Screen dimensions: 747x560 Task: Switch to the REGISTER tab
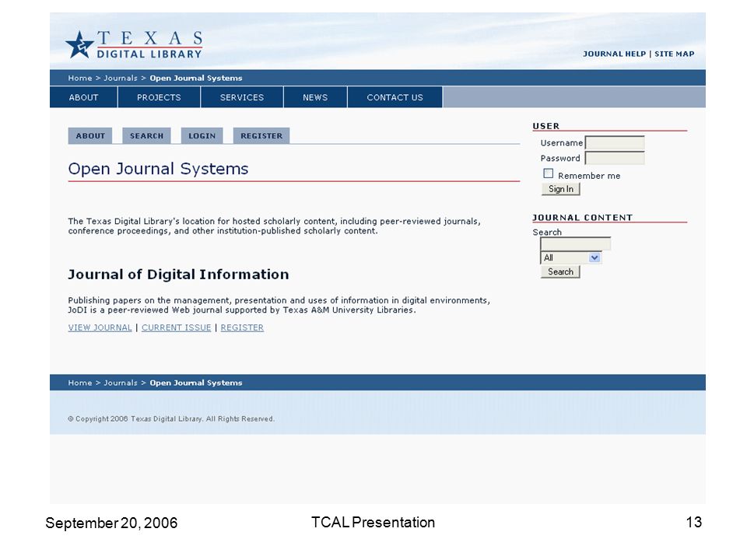click(261, 135)
